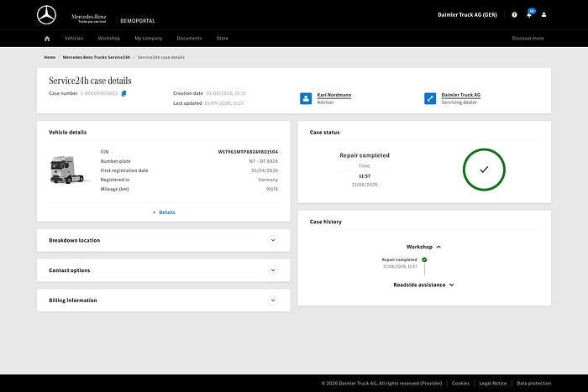
Task: Open the Store menu
Action: pos(223,39)
